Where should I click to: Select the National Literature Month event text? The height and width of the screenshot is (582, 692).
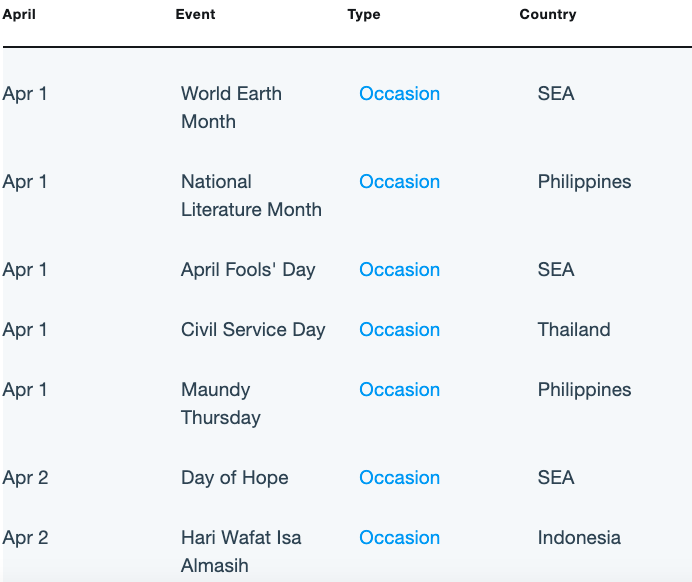[251, 195]
